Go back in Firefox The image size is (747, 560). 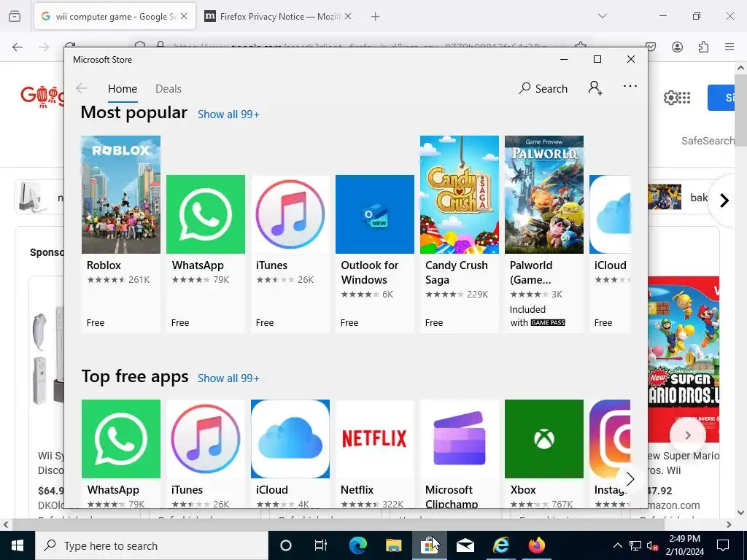pos(18,47)
